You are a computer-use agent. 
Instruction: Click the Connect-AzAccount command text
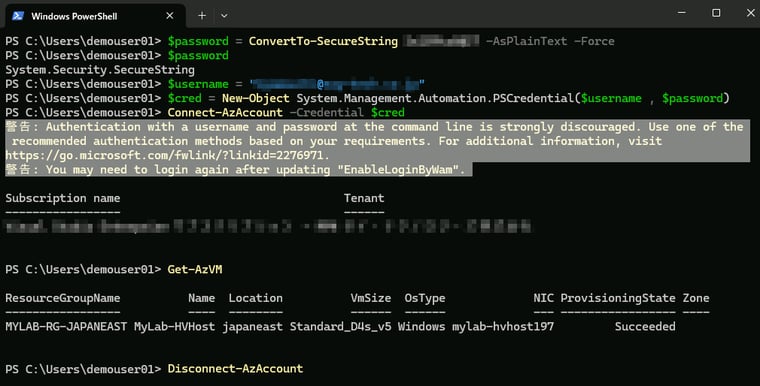[x=225, y=113]
